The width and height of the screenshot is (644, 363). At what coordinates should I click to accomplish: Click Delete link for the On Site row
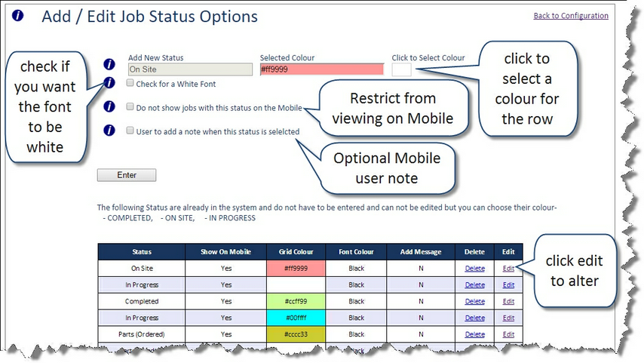pyautogui.click(x=474, y=269)
